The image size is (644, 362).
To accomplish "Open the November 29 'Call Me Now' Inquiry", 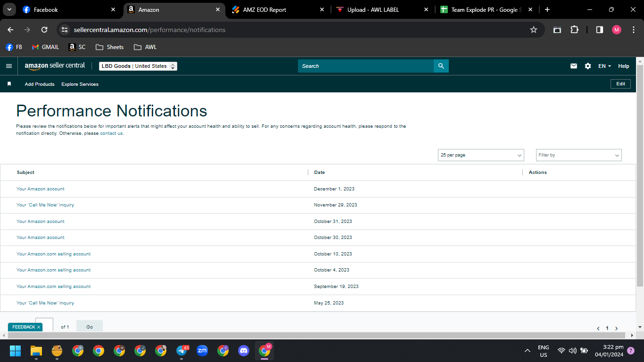I will pyautogui.click(x=45, y=205).
